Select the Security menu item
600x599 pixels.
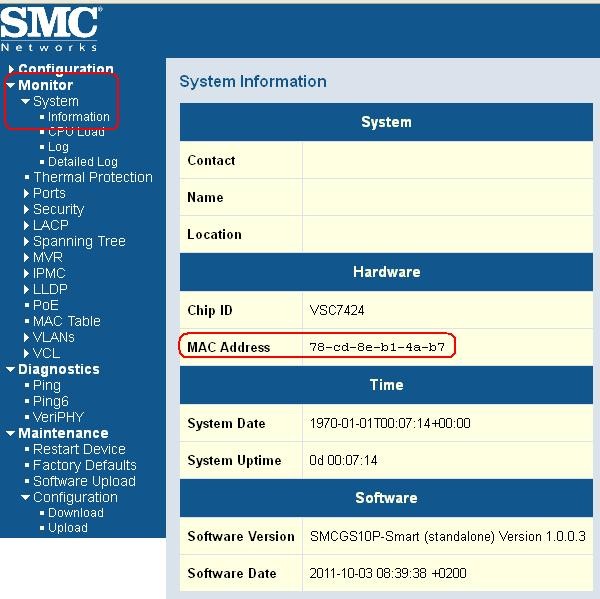(x=58, y=209)
